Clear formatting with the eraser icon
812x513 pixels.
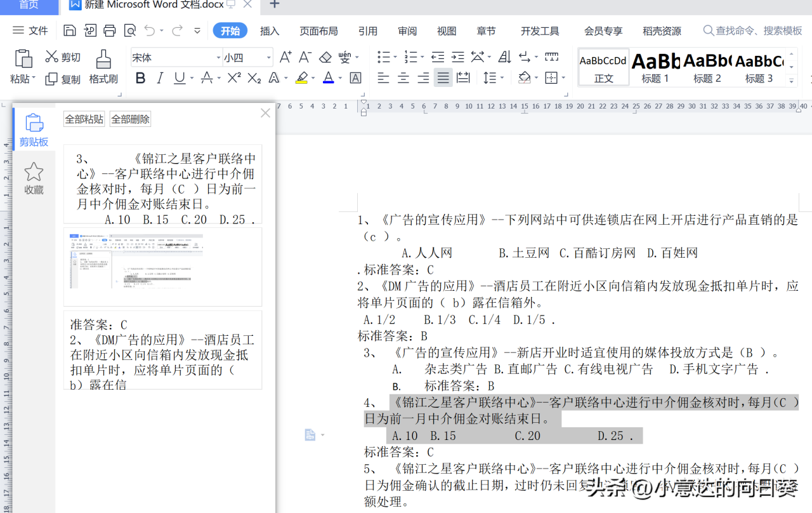[325, 57]
